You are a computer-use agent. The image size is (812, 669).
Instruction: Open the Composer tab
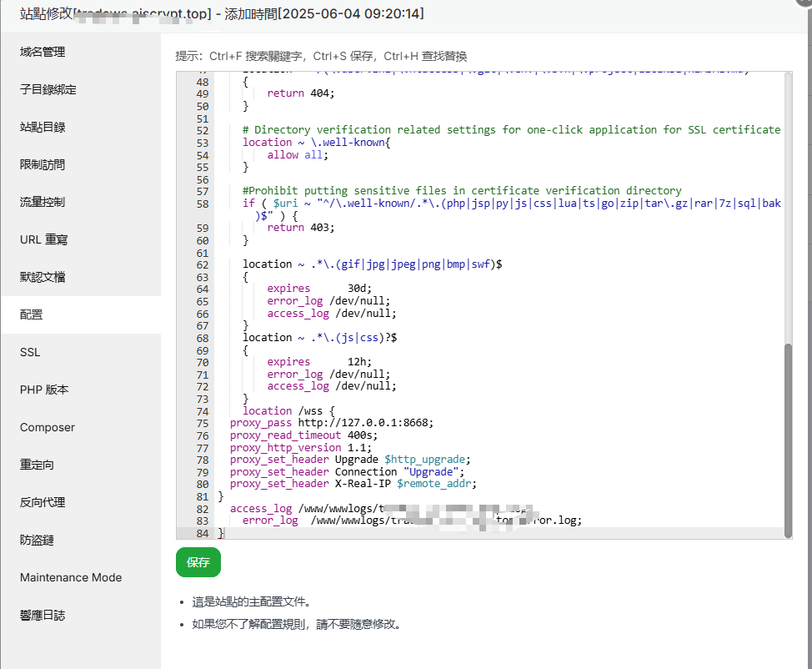pos(48,427)
